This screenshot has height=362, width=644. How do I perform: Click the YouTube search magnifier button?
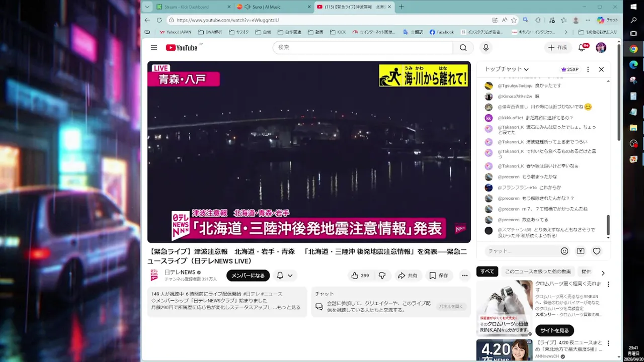tap(463, 47)
